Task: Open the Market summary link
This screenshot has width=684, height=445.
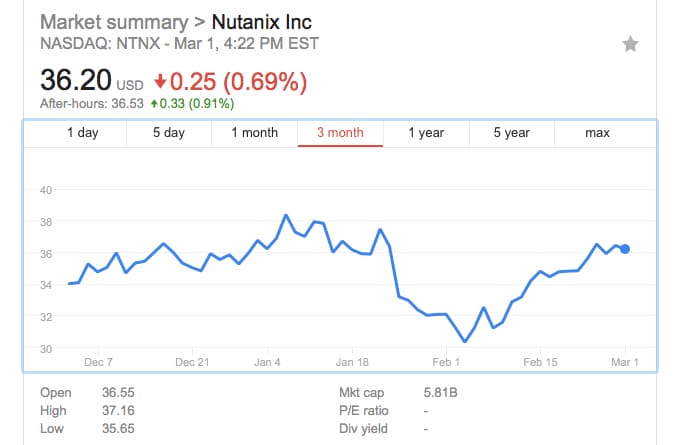Action: [114, 22]
